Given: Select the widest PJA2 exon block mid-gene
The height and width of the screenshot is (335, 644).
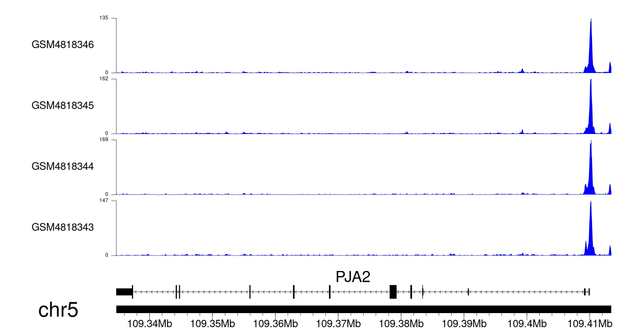Looking at the screenshot, I should (393, 292).
